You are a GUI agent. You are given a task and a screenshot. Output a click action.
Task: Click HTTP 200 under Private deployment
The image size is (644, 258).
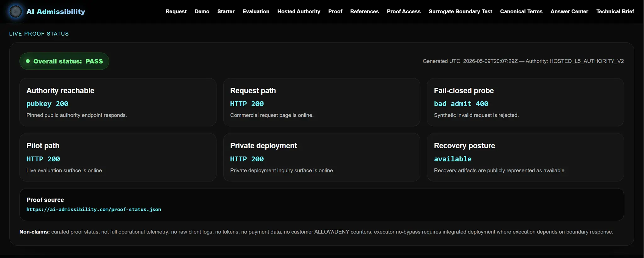[x=247, y=159]
